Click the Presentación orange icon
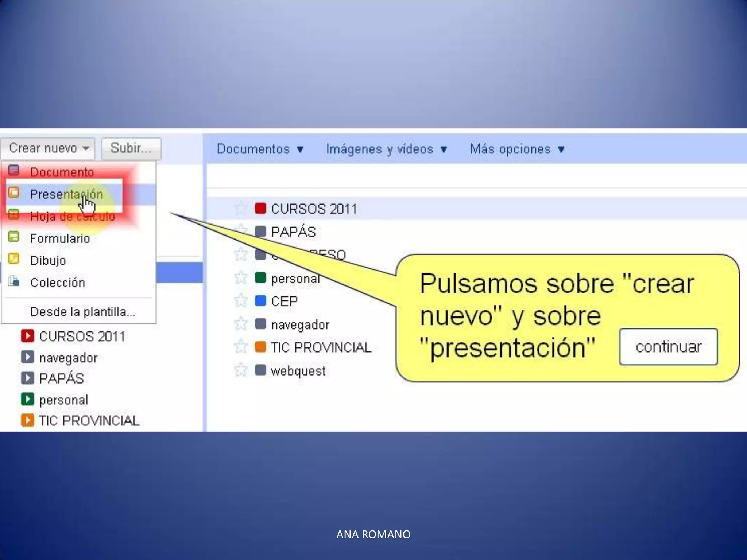747x560 pixels. pyautogui.click(x=13, y=192)
